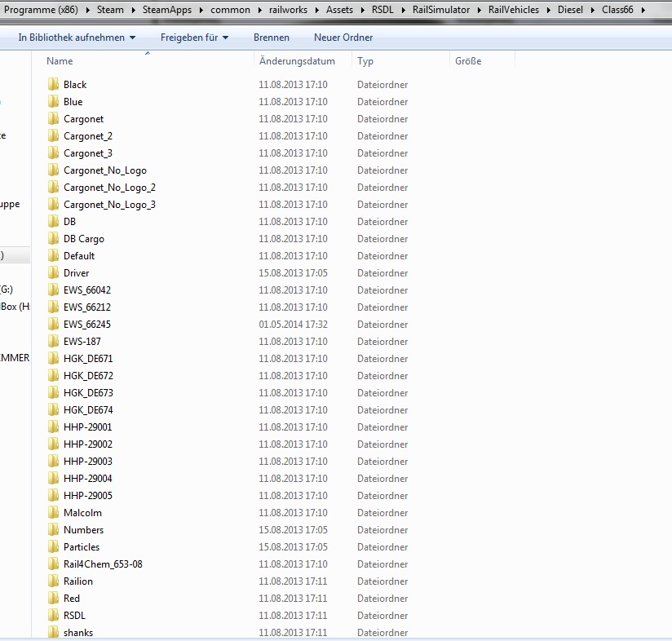
Task: Expand the arrow after railworks in address bar
Action: (316, 10)
